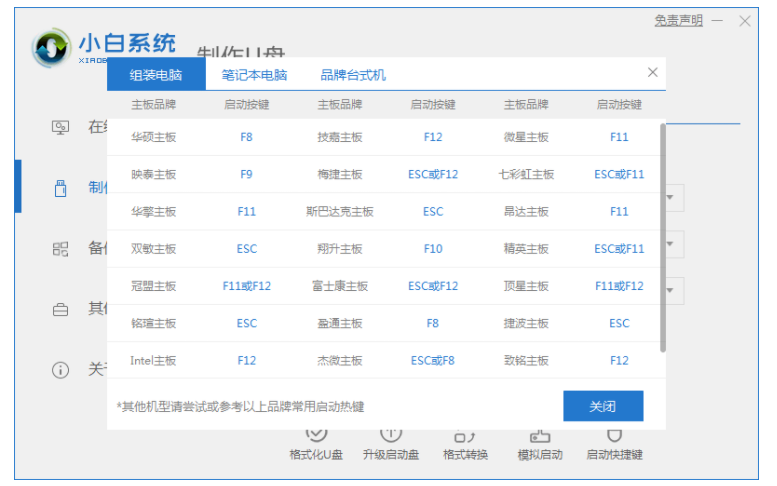Select the 组装电脑 tab
Screen dimensions: 777x486
[x=156, y=75]
